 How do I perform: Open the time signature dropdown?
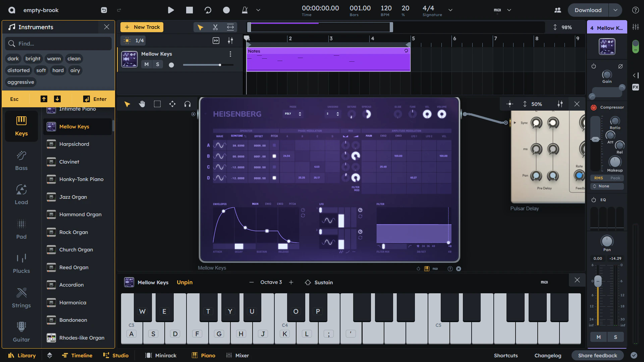(x=450, y=10)
